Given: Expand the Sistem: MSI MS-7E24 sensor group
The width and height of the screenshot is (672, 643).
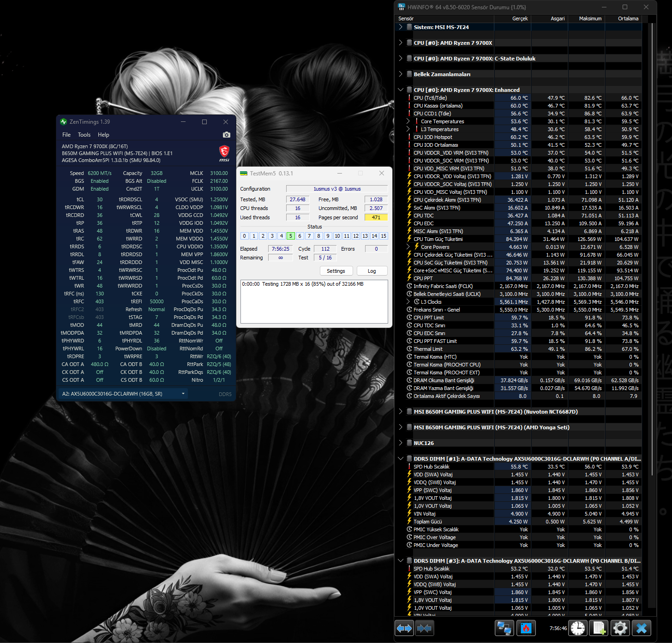Looking at the screenshot, I should tap(401, 27).
